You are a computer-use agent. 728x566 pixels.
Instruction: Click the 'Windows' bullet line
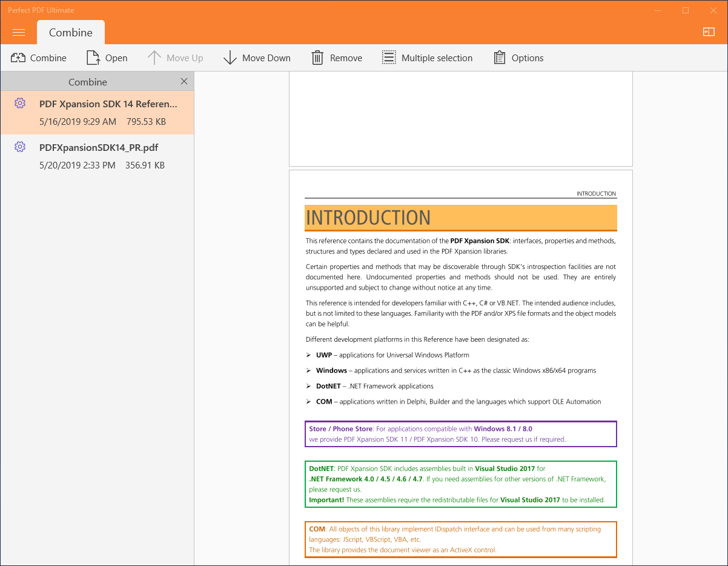click(x=451, y=370)
